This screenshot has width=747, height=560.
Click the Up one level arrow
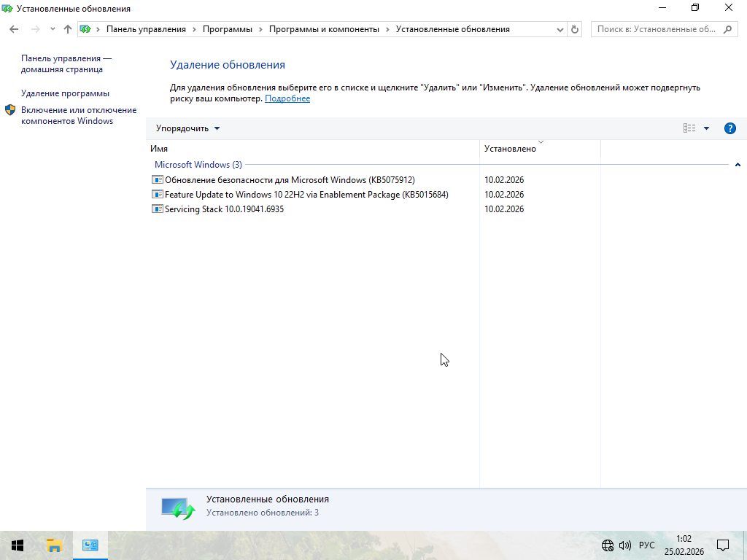[68, 29]
